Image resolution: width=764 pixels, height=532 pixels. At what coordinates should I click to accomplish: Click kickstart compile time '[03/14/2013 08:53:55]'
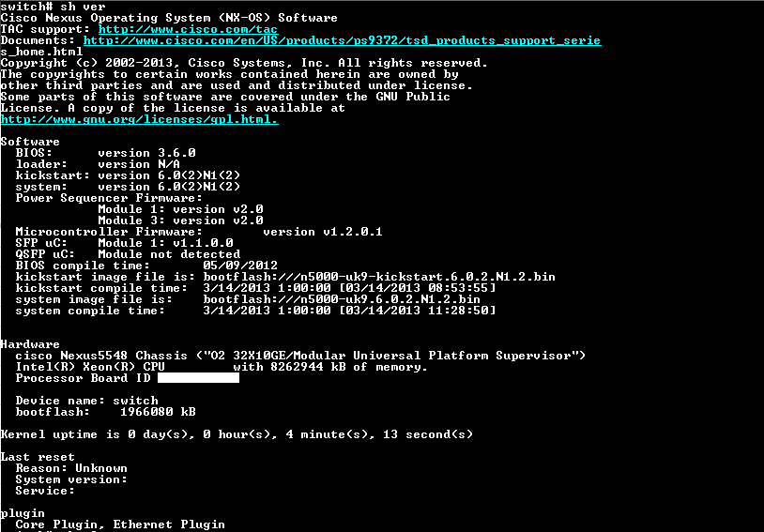(x=417, y=288)
